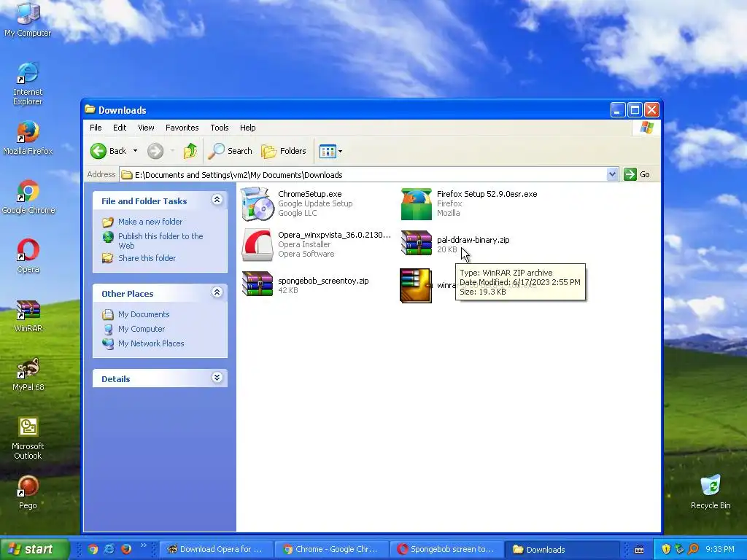The image size is (747, 560).
Task: Select the Opera installer file icon
Action: 258,245
